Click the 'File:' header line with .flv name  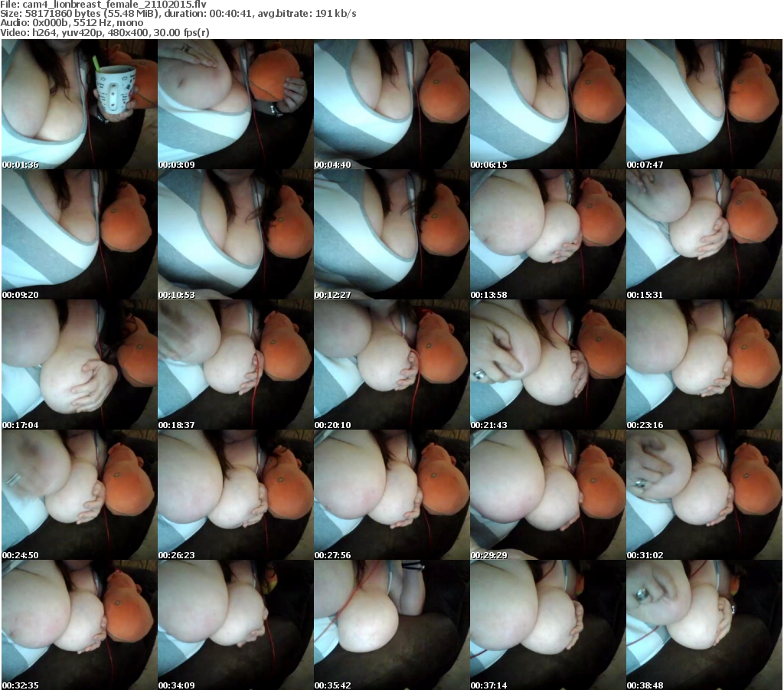point(103,4)
